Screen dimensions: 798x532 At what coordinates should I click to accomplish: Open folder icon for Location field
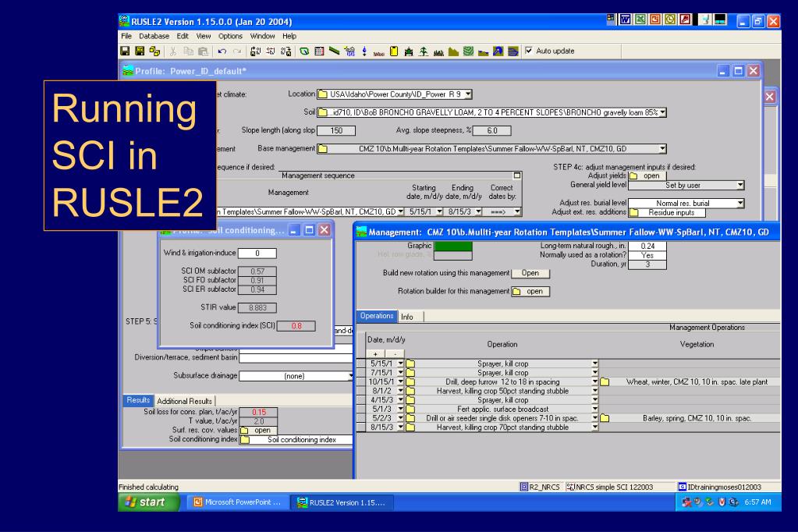[323, 94]
